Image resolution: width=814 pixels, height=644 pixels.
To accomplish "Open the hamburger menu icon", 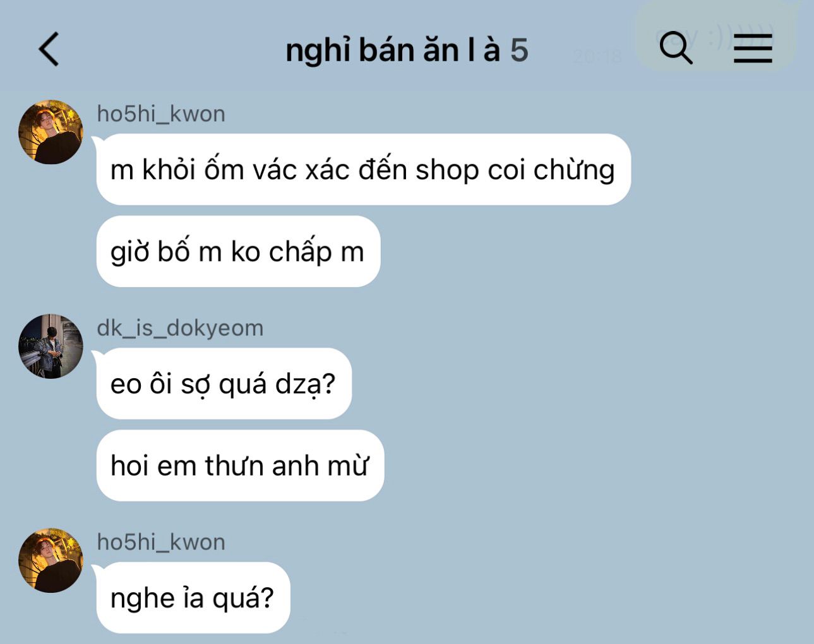I will pos(753,49).
